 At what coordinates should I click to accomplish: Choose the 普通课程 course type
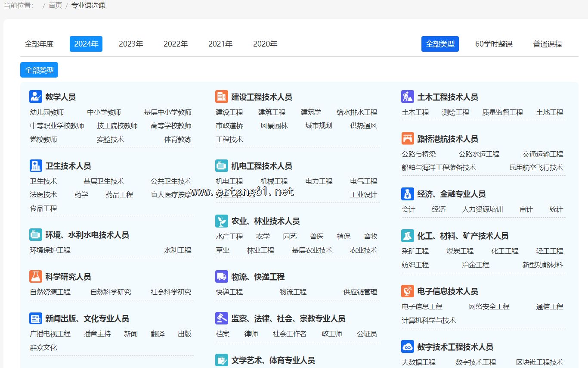pyautogui.click(x=547, y=44)
